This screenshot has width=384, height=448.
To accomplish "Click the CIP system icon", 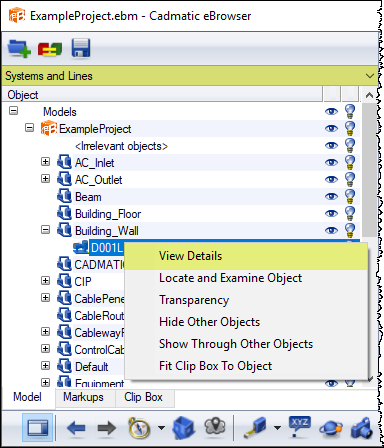I will [x=64, y=281].
